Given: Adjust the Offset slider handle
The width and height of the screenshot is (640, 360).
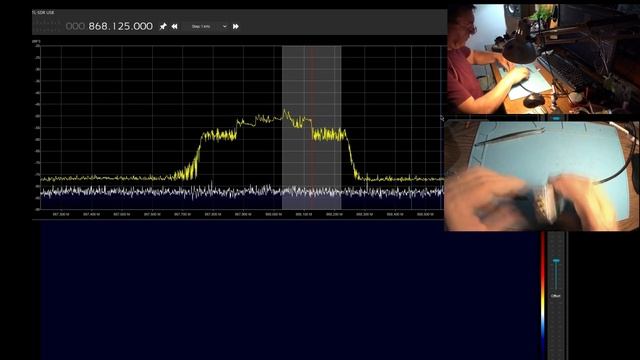Looking at the screenshot, I should click(556, 260).
